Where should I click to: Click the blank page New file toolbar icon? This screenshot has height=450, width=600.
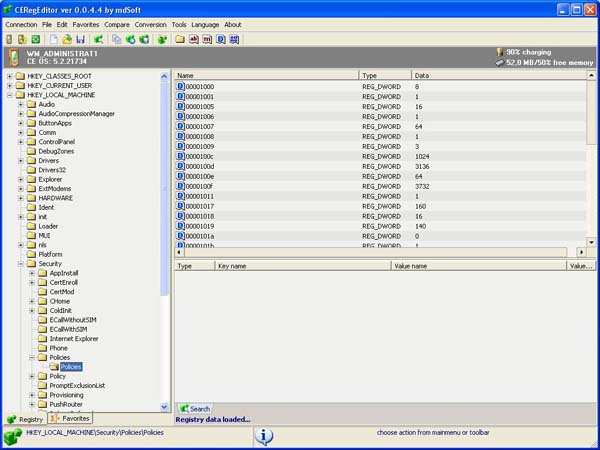(53, 39)
